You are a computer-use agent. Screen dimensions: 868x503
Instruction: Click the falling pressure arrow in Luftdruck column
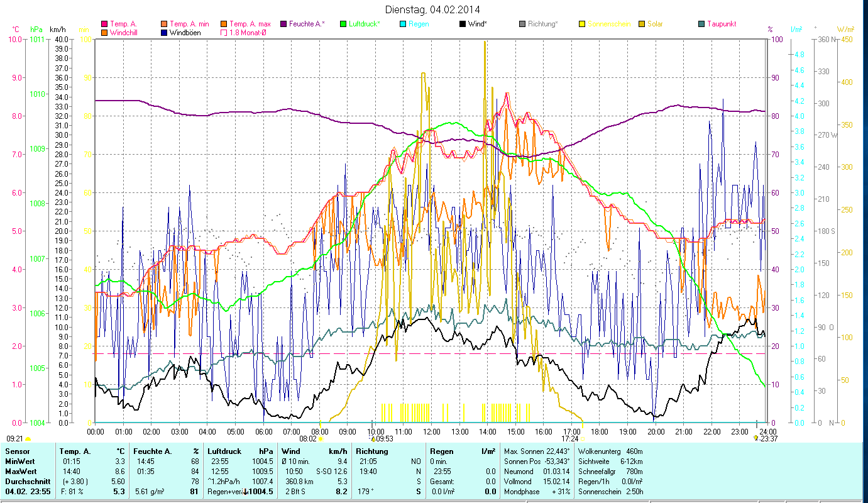pos(246,492)
